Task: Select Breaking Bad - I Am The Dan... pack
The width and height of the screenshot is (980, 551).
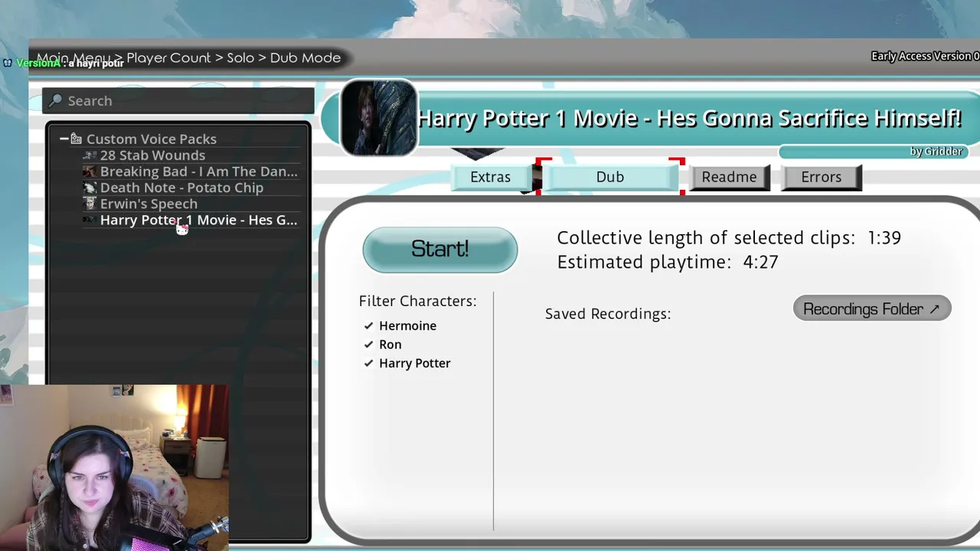Action: 198,171
